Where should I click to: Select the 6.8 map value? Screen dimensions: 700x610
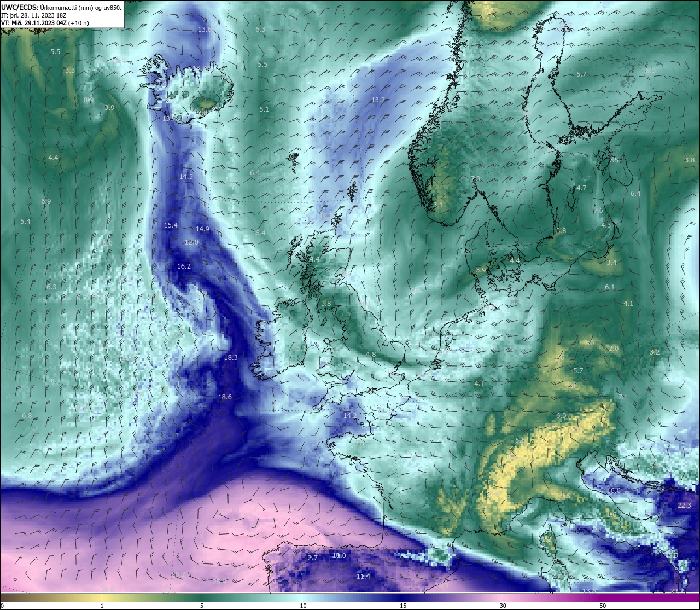click(27, 416)
